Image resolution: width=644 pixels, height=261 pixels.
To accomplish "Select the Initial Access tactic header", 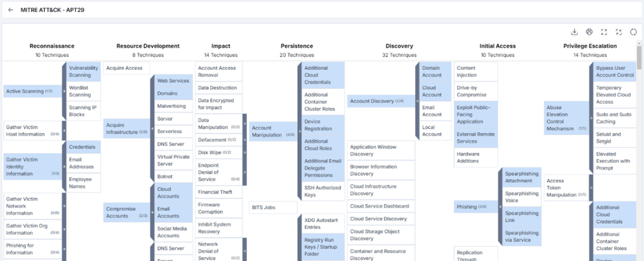I will pos(497,46).
